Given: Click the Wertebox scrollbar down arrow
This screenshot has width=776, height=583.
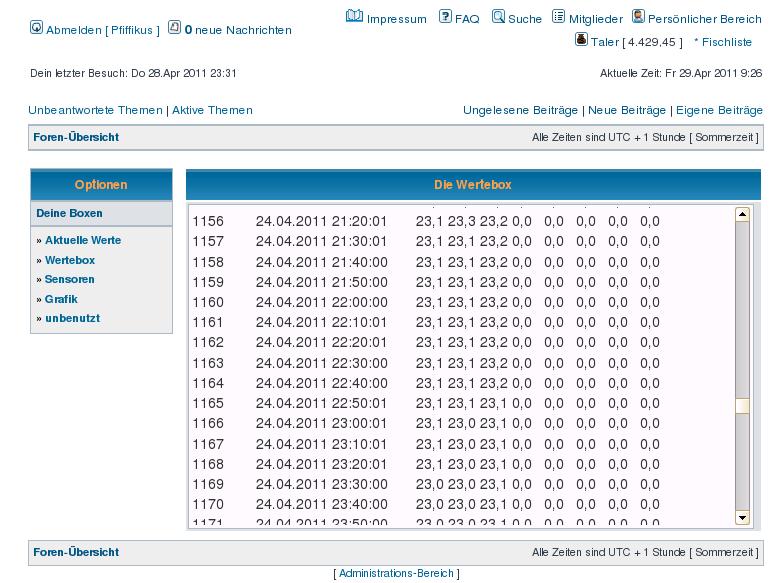Looking at the screenshot, I should 742,518.
